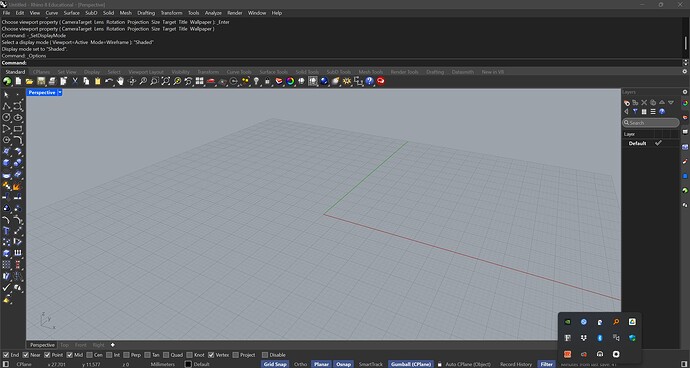The width and height of the screenshot is (690, 368).
Task: Open the CPlane coordinate selector
Action: [x=24, y=364]
